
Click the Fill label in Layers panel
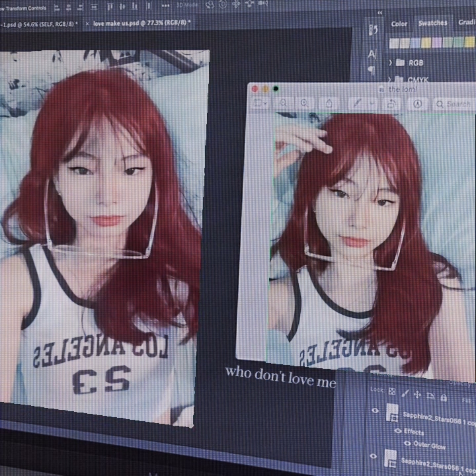(x=466, y=401)
